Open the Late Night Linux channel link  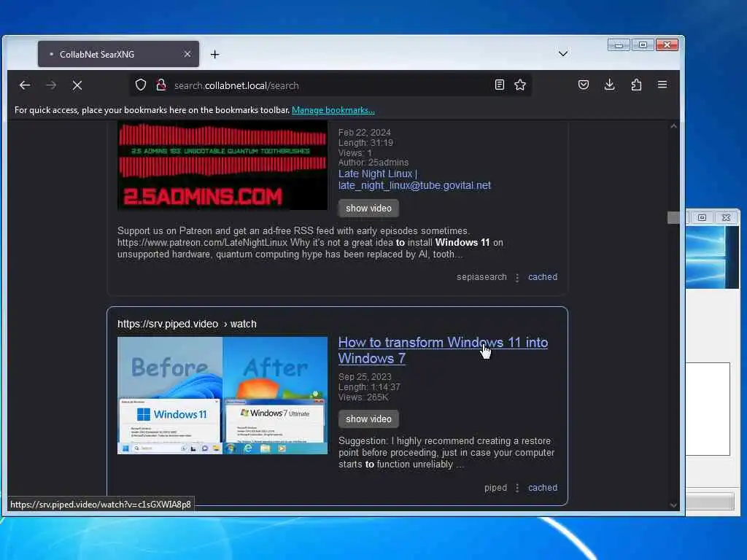point(414,179)
